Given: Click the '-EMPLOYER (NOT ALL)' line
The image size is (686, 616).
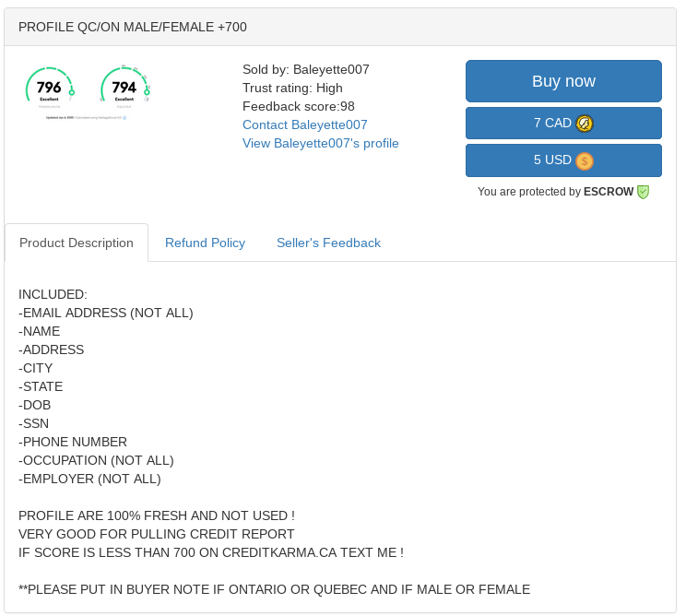Looking at the screenshot, I should click(x=89, y=479).
